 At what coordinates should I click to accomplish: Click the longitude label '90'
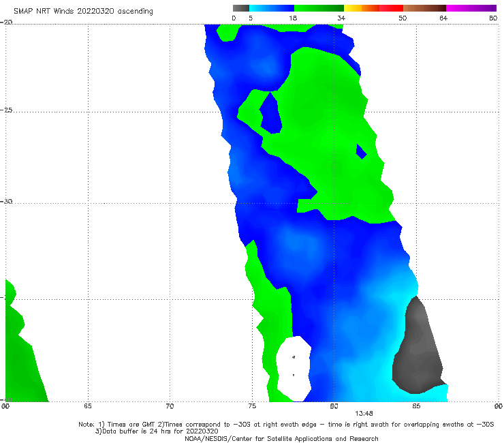(x=499, y=406)
